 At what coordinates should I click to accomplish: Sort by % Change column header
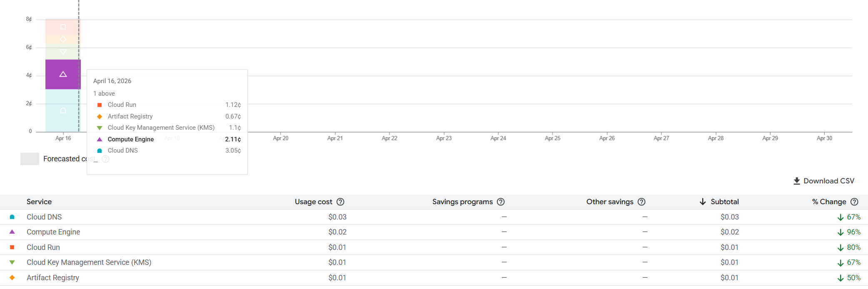tap(829, 202)
